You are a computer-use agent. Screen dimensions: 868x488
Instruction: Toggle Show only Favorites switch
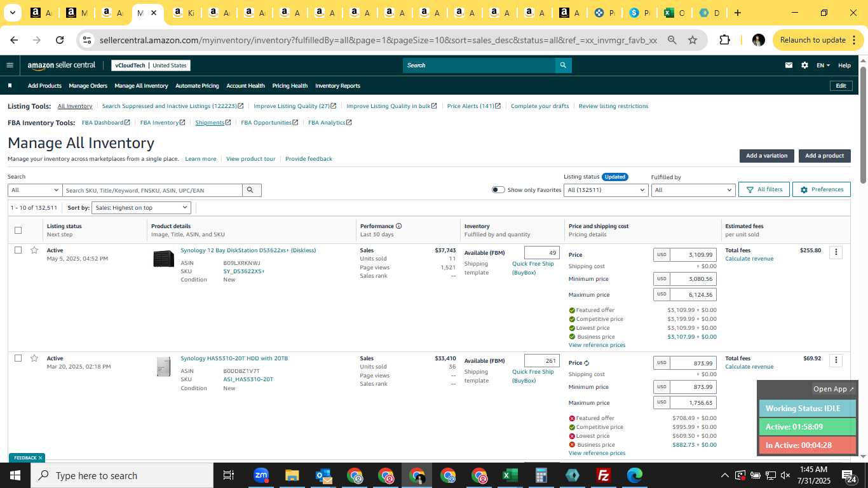coord(498,190)
